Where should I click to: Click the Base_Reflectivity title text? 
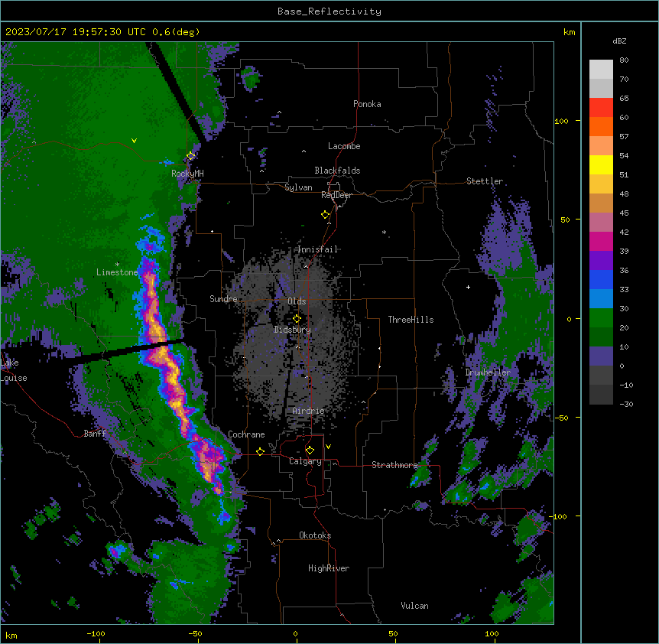point(329,11)
